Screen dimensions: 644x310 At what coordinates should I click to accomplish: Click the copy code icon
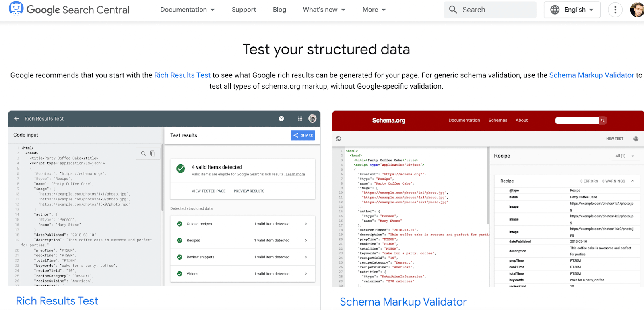(x=153, y=154)
